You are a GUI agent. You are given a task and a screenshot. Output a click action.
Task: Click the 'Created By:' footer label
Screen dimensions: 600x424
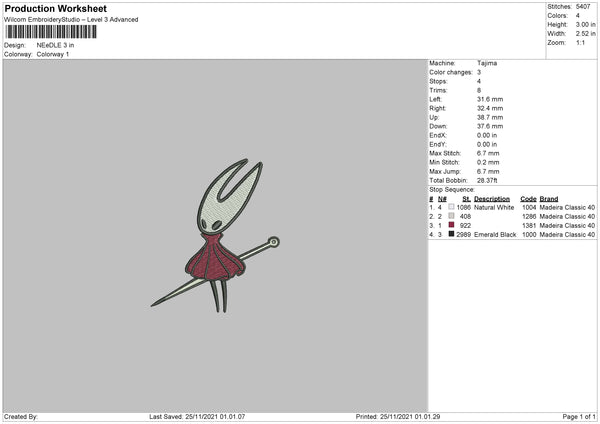pyautogui.click(x=21, y=416)
